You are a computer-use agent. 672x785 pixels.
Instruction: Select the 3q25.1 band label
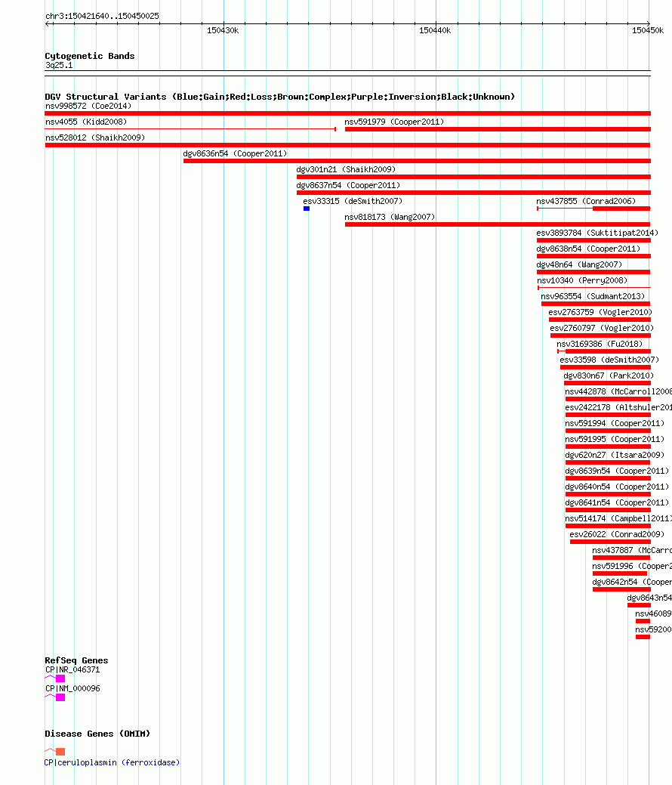[59, 66]
